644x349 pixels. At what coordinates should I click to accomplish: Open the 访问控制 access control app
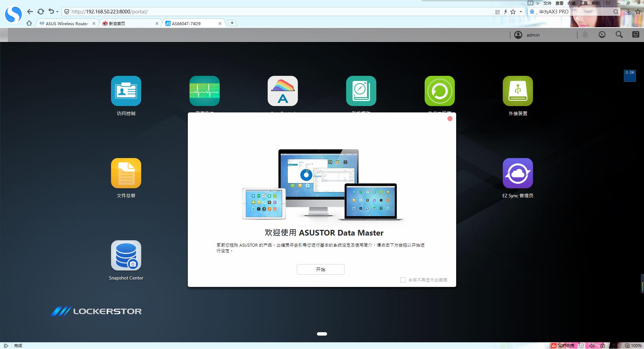tap(126, 91)
